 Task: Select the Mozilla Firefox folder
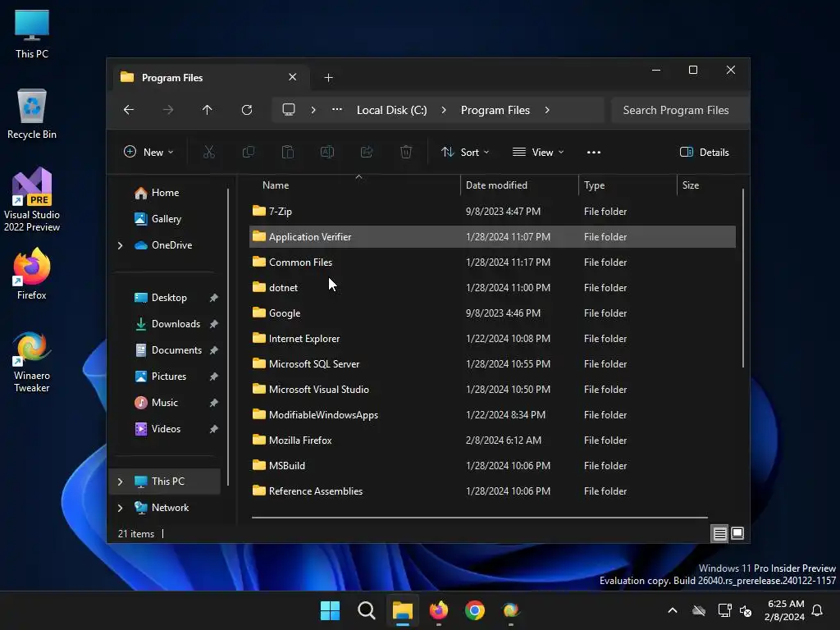[x=492, y=441]
